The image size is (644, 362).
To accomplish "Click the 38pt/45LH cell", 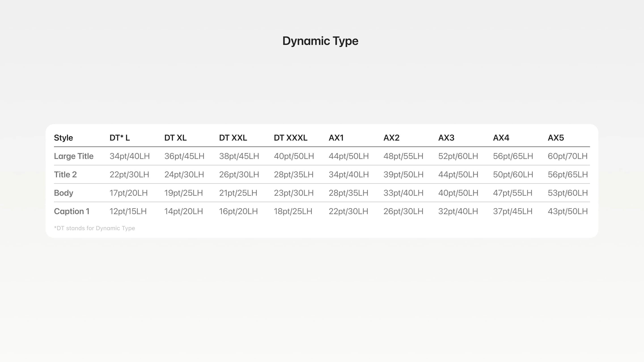I will pyautogui.click(x=239, y=156).
